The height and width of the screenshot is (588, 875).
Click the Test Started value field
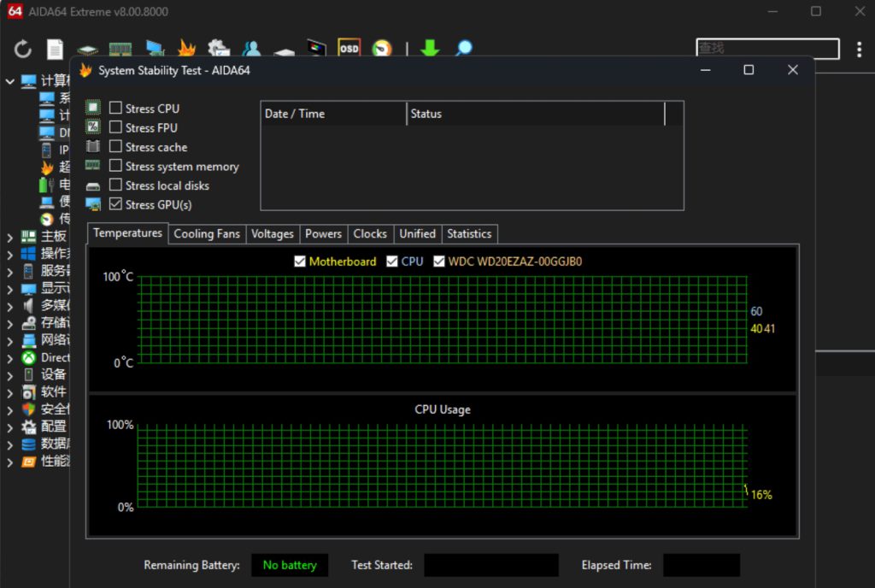[491, 565]
